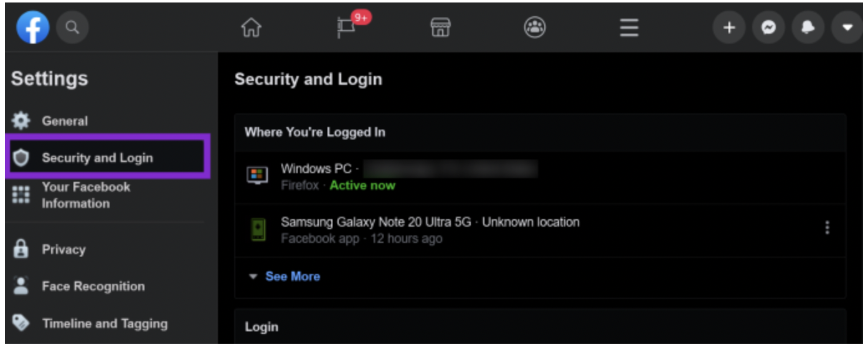The height and width of the screenshot is (350, 868).
Task: Open the Marketplace storefront icon
Action: [440, 28]
